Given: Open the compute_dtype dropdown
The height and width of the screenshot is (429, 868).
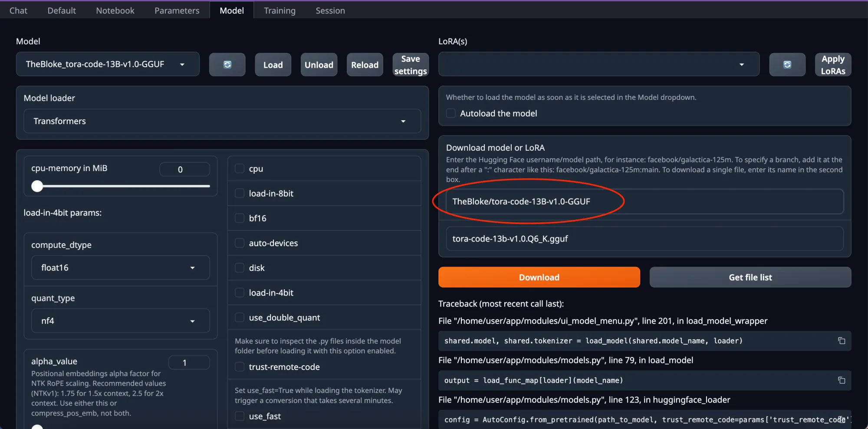Looking at the screenshot, I should 192,267.
